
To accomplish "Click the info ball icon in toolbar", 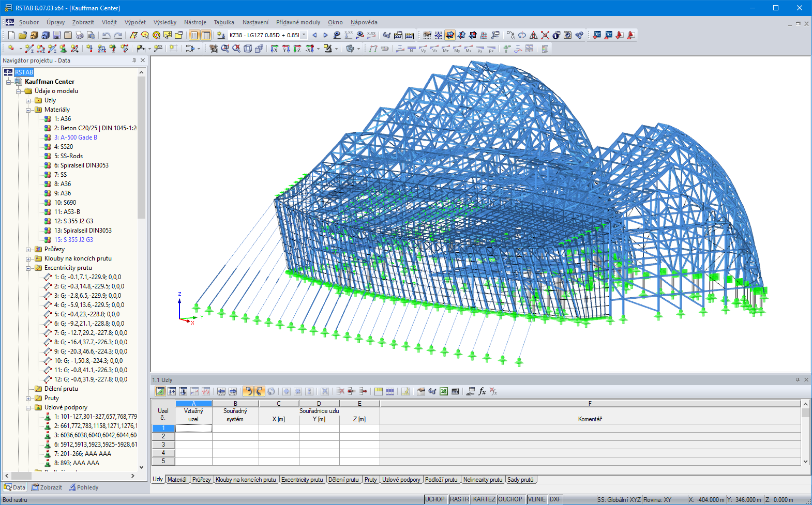I will click(x=556, y=35).
